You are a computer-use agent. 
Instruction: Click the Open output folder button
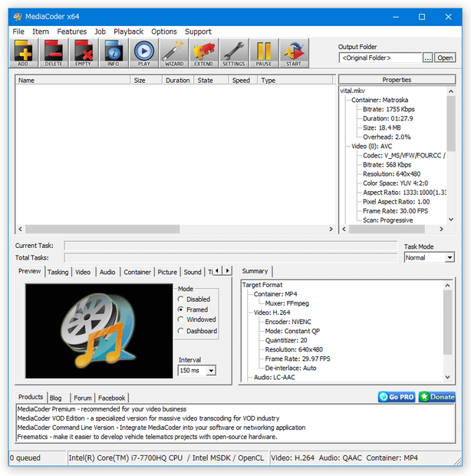point(446,58)
